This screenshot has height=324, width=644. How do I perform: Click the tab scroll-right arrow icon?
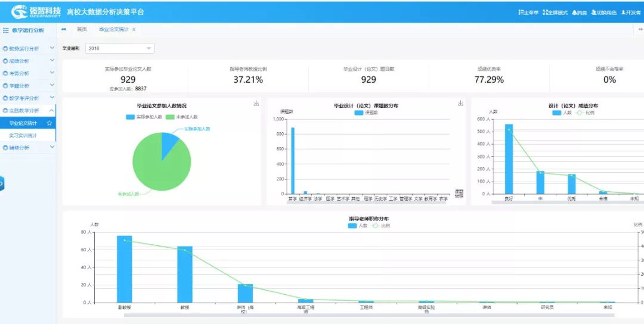point(640,29)
